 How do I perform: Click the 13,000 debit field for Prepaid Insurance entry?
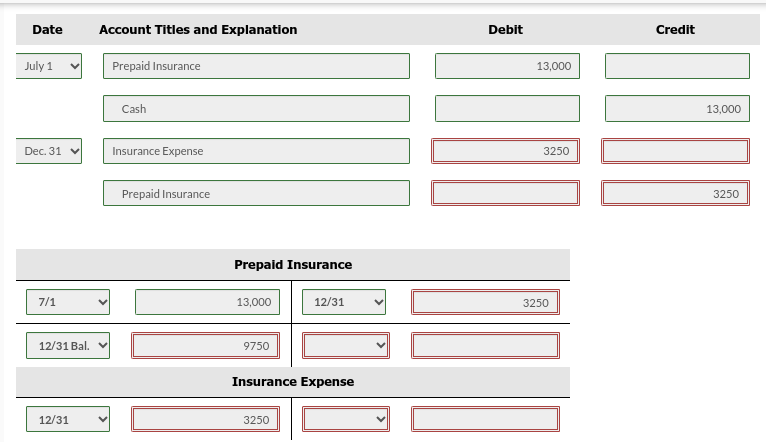click(x=508, y=66)
